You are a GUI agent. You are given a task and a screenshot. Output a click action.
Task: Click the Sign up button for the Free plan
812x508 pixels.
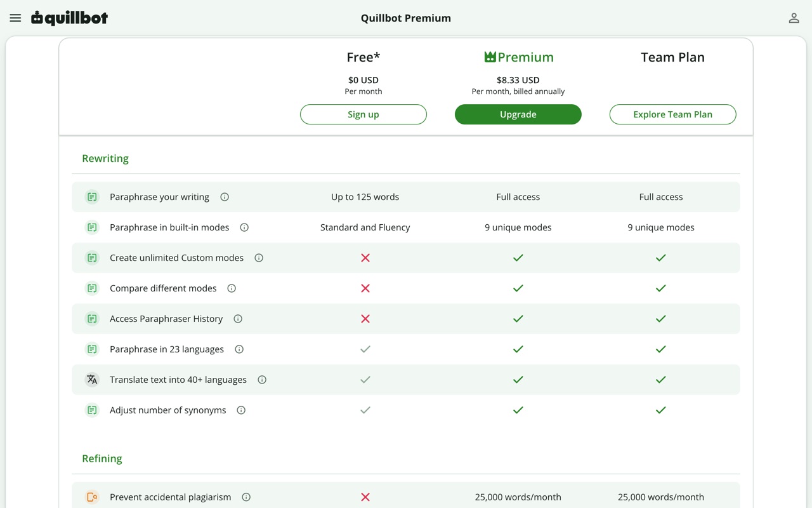click(x=363, y=114)
